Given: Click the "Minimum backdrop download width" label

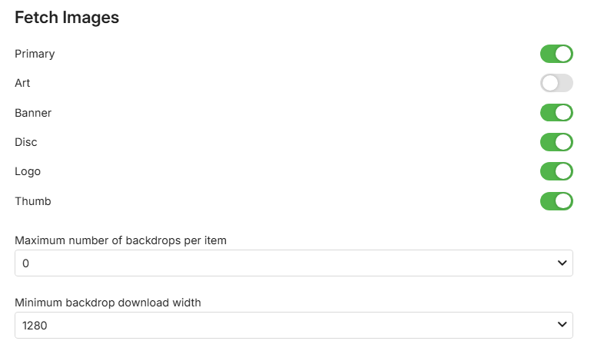Looking at the screenshot, I should tap(108, 303).
